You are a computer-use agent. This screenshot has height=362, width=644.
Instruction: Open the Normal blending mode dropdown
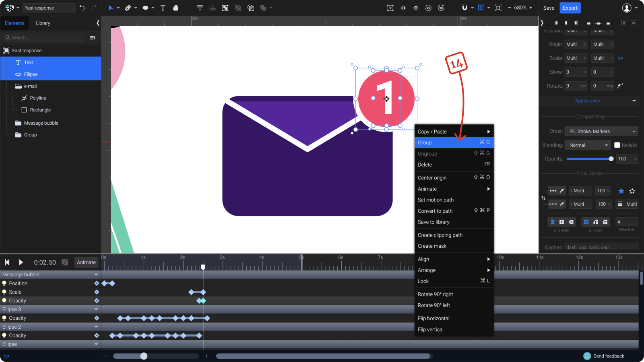pyautogui.click(x=587, y=145)
